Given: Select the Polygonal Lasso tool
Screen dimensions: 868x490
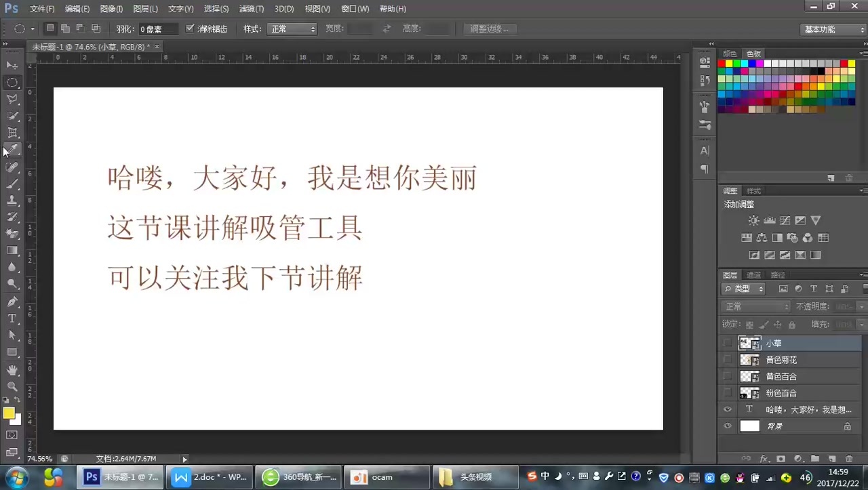Looking at the screenshot, I should coord(12,99).
